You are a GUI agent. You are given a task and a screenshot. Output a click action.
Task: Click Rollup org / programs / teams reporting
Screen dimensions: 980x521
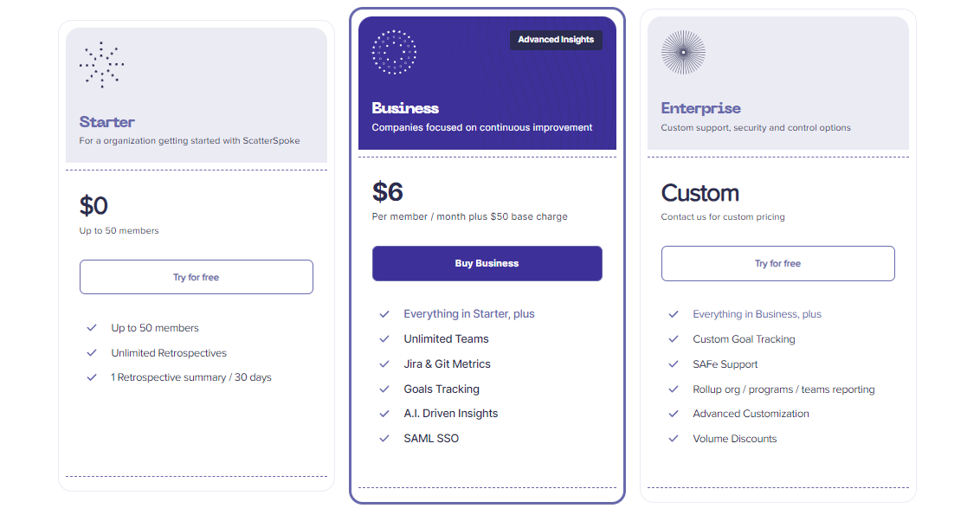click(x=783, y=389)
